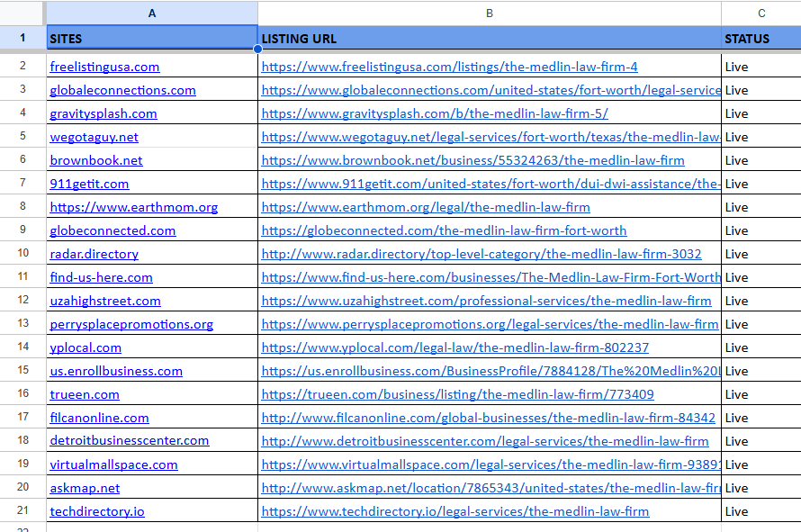The image size is (801, 532).
Task: Open gravitysplash.com site link
Action: click(x=103, y=114)
